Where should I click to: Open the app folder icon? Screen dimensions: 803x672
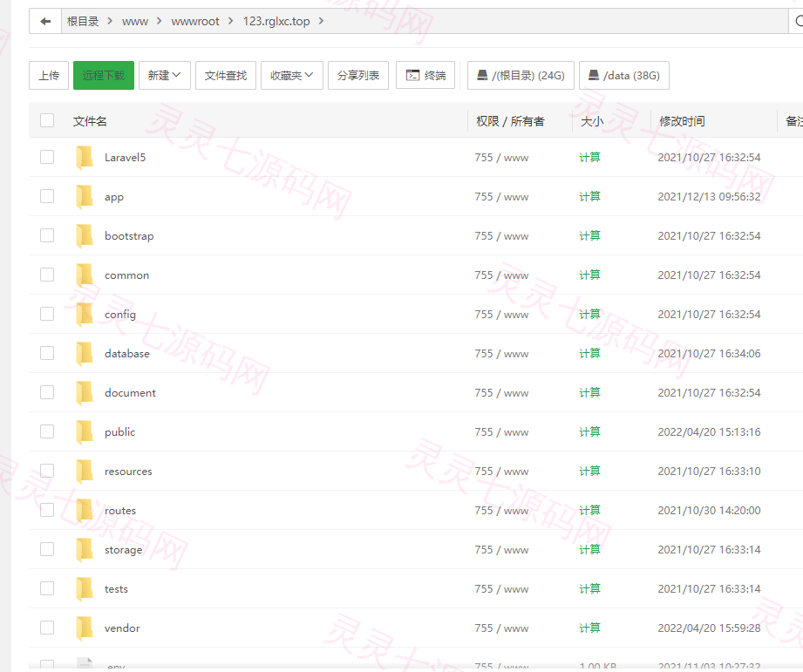[x=85, y=196]
